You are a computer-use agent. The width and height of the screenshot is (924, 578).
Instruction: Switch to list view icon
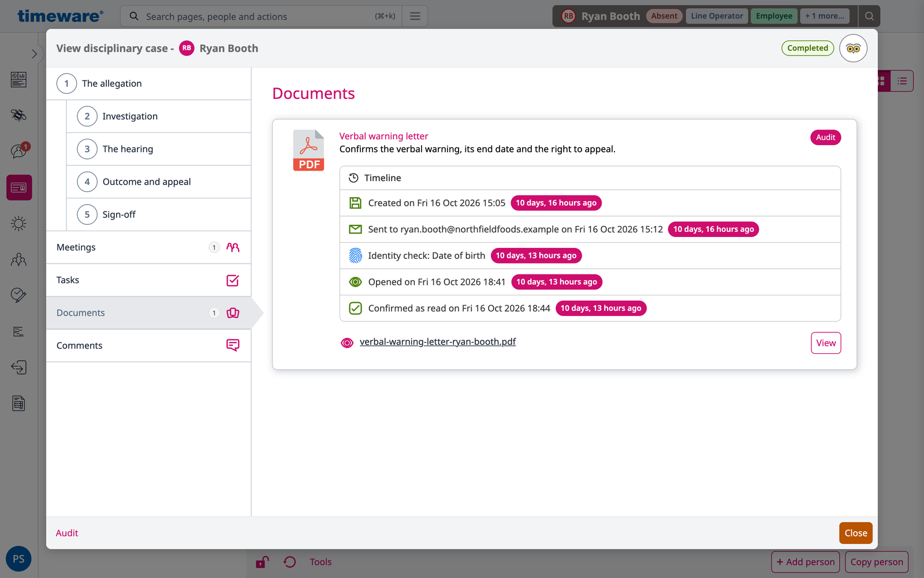(902, 81)
